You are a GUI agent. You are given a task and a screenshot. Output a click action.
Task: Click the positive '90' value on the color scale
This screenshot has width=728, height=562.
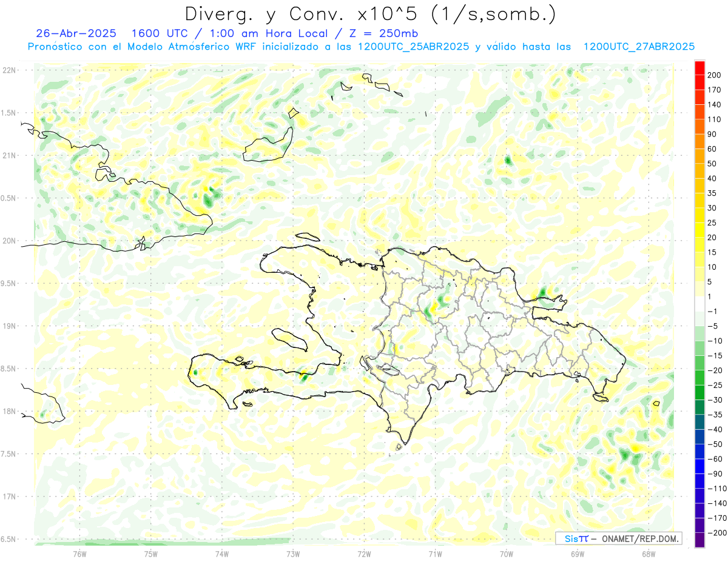pyautogui.click(x=712, y=134)
